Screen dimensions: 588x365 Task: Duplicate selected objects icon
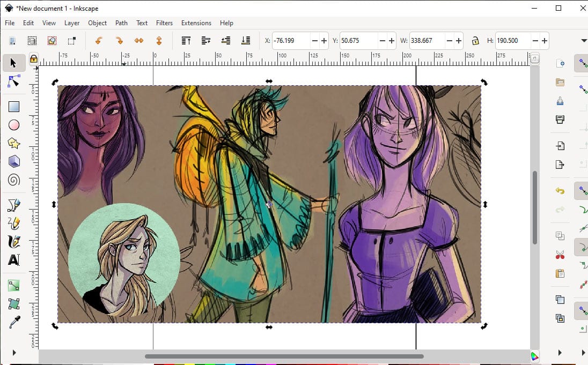click(x=560, y=300)
